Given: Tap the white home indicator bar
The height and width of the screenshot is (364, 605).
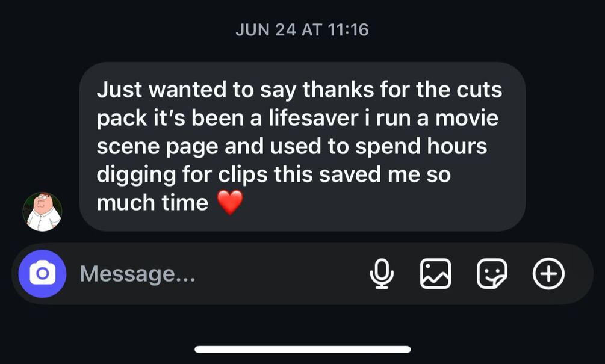Looking at the screenshot, I should (x=302, y=350).
